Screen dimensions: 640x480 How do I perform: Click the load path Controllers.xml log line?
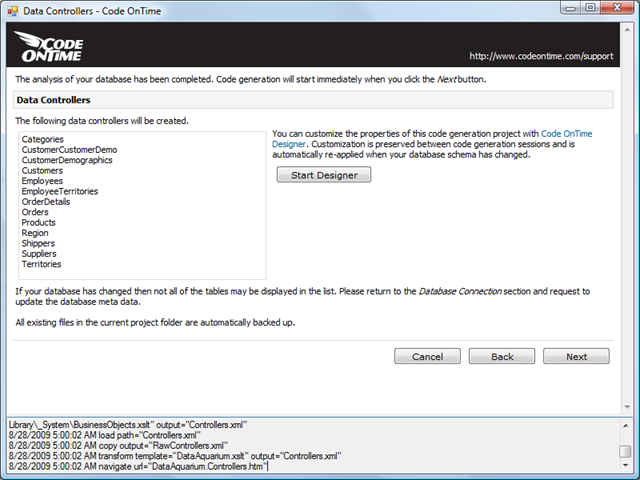104,435
